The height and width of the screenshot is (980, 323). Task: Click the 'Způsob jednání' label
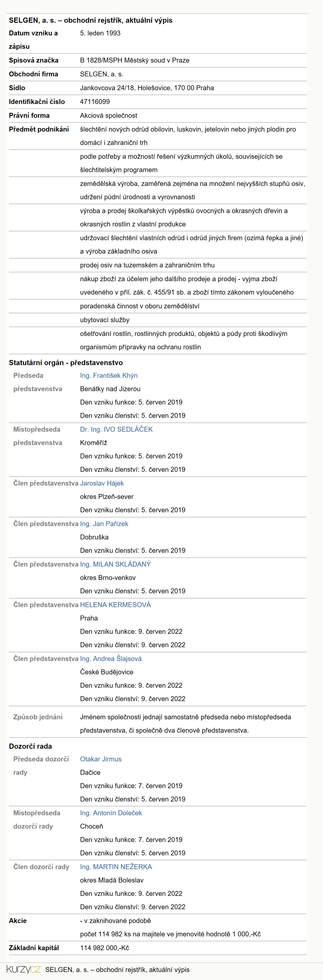38,717
